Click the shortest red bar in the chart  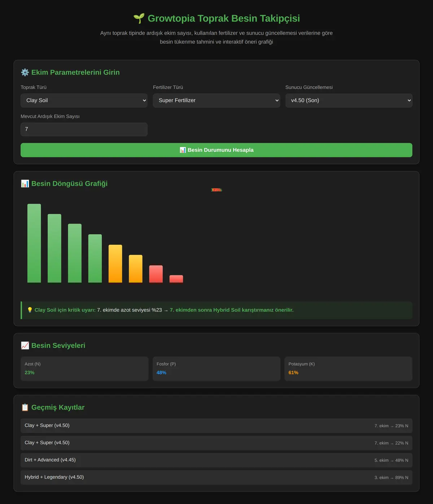(x=176, y=279)
